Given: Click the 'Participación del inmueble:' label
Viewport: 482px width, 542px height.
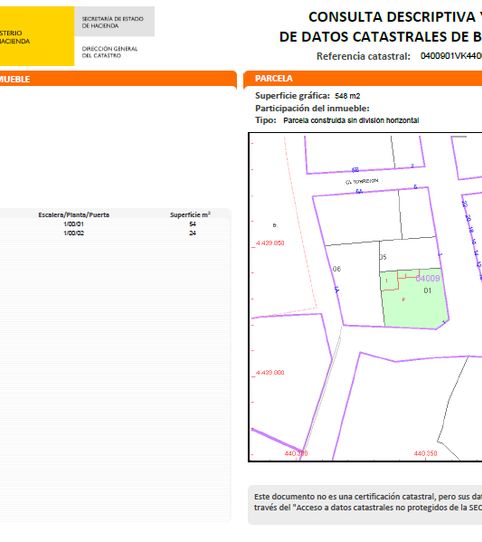Looking at the screenshot, I should 312,108.
